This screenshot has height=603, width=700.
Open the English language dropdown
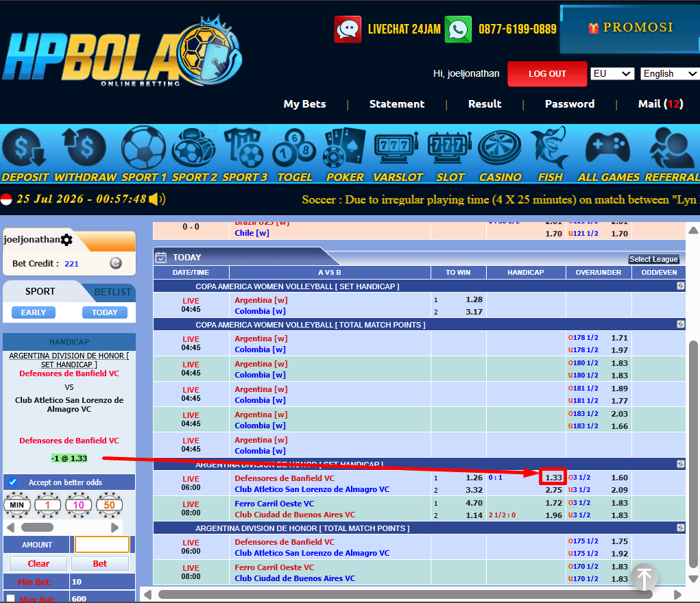(670, 73)
